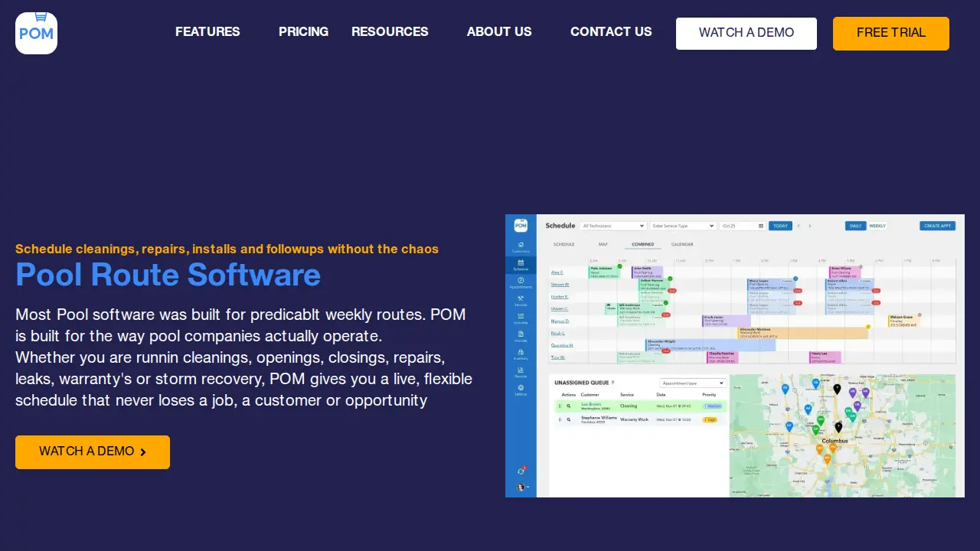Open technician Steven W. link

[560, 285]
